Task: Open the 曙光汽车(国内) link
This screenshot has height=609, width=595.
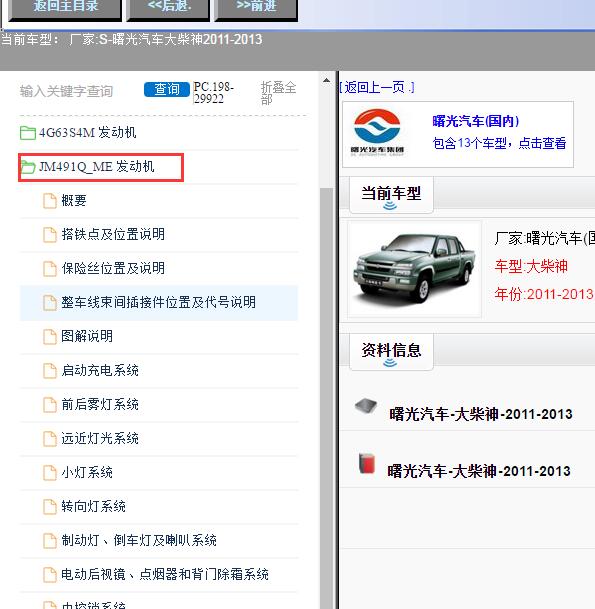Action: pos(476,121)
